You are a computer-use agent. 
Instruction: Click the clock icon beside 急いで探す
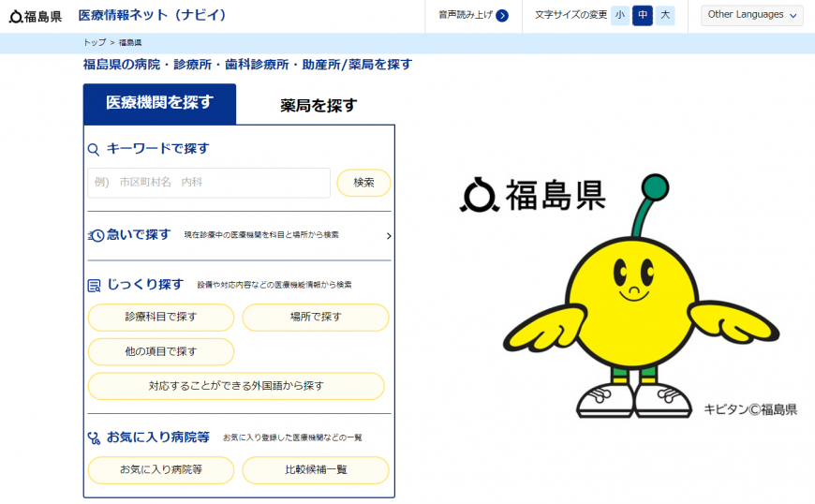click(96, 235)
